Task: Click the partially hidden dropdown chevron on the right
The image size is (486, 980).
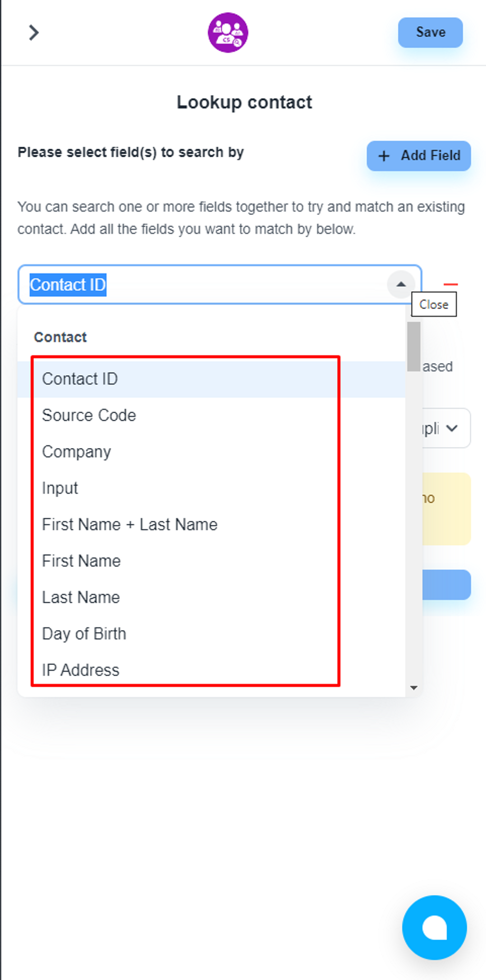Action: 452,428
